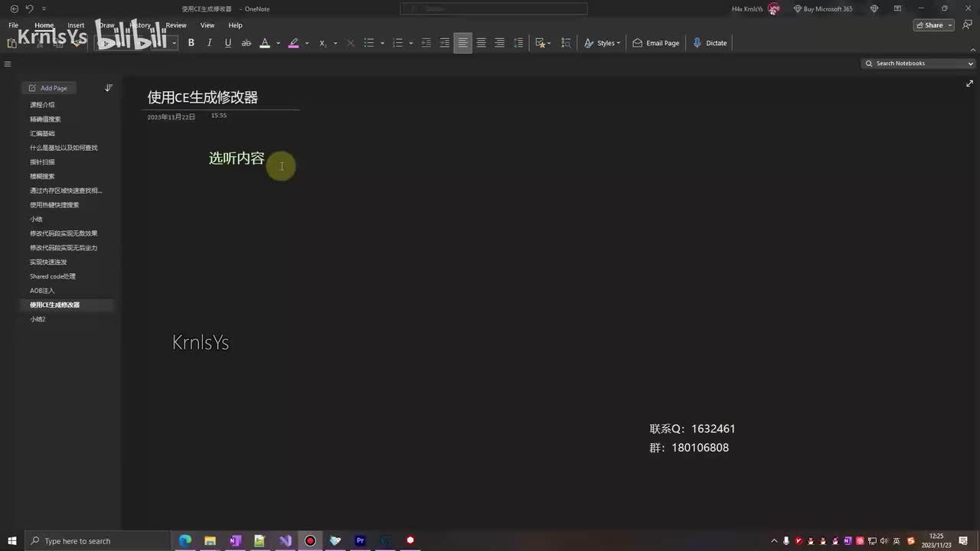This screenshot has height=551, width=980.
Task: Decrease paragraph indent
Action: tap(426, 43)
